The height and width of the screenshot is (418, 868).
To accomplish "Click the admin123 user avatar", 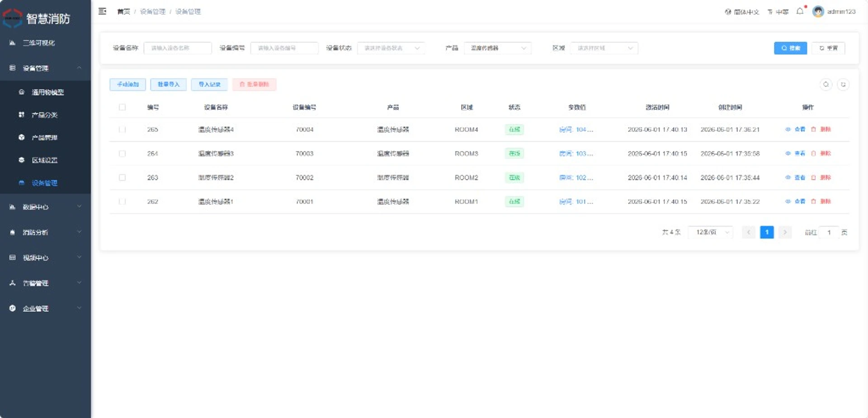I will pos(818,11).
